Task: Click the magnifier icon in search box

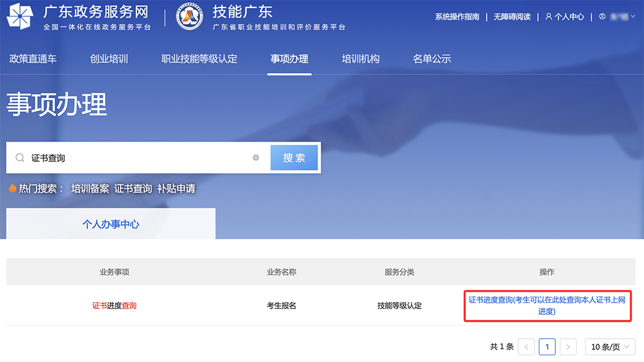Action: click(20, 158)
